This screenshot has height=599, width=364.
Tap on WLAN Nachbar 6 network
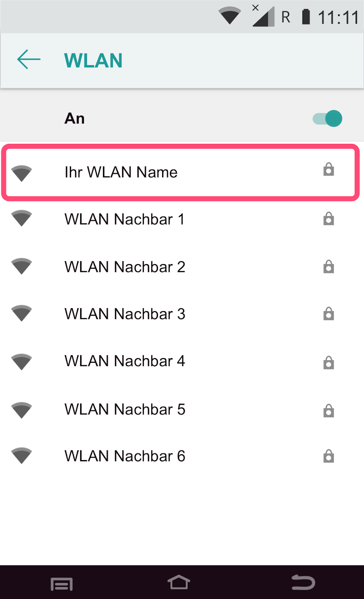tap(182, 456)
